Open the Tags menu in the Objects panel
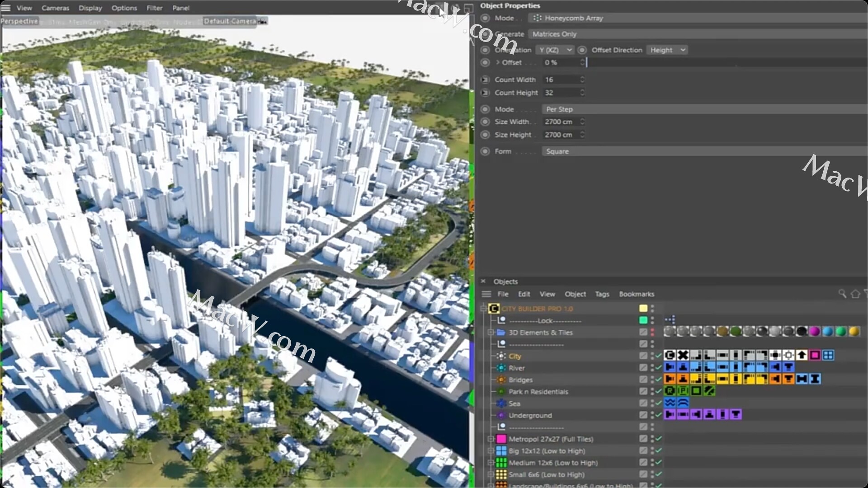Screen dimensions: 868x488 602,294
